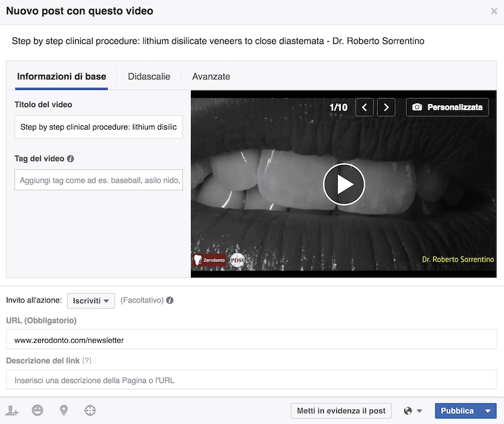504x424 pixels.
Task: Click the Titolo del video field
Action: pos(99,127)
